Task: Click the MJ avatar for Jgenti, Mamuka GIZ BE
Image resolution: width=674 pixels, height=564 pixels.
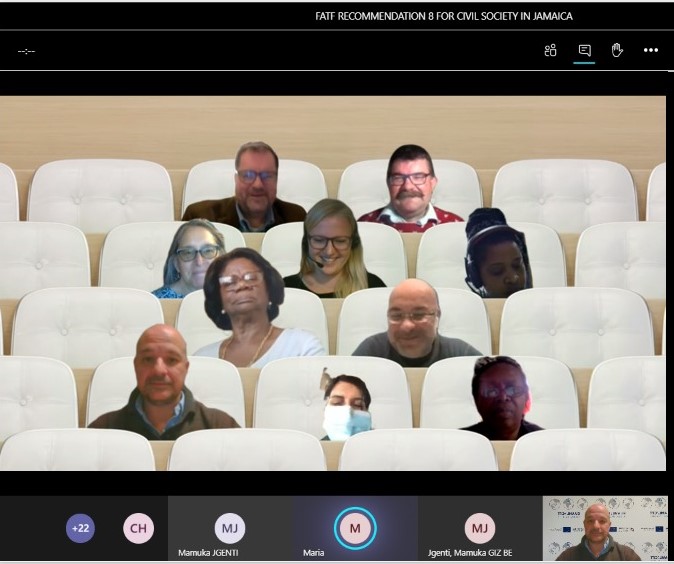Action: tap(480, 527)
